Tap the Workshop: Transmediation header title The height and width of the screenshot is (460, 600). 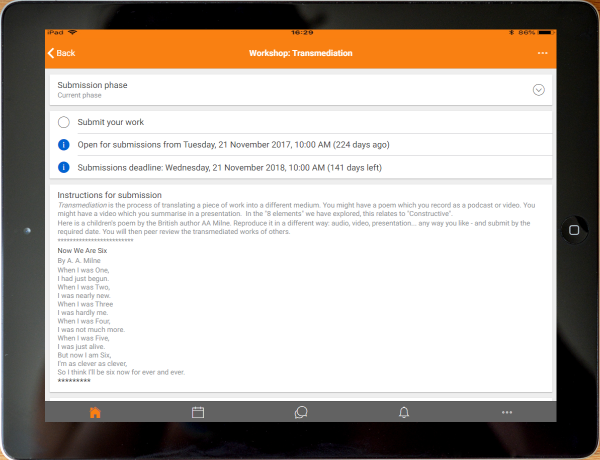click(x=300, y=53)
